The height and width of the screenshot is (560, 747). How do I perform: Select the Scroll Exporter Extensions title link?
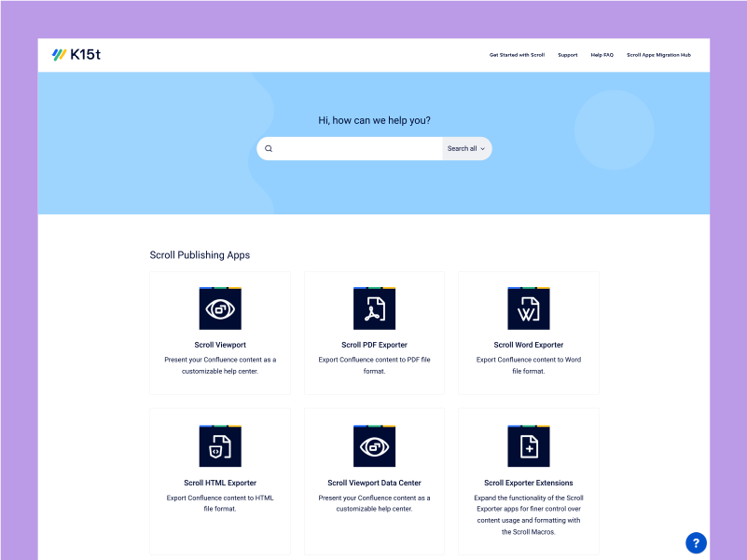pyautogui.click(x=528, y=483)
